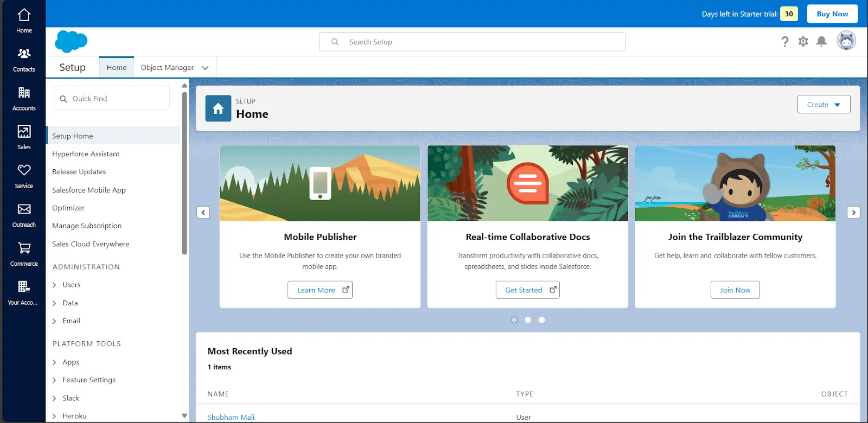The height and width of the screenshot is (423, 868).
Task: Click the NAME column header
Action: (218, 394)
